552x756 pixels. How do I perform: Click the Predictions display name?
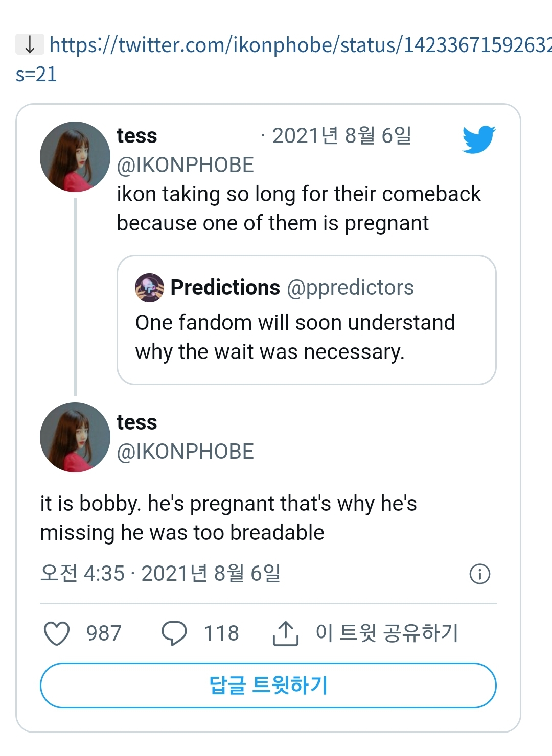225,288
